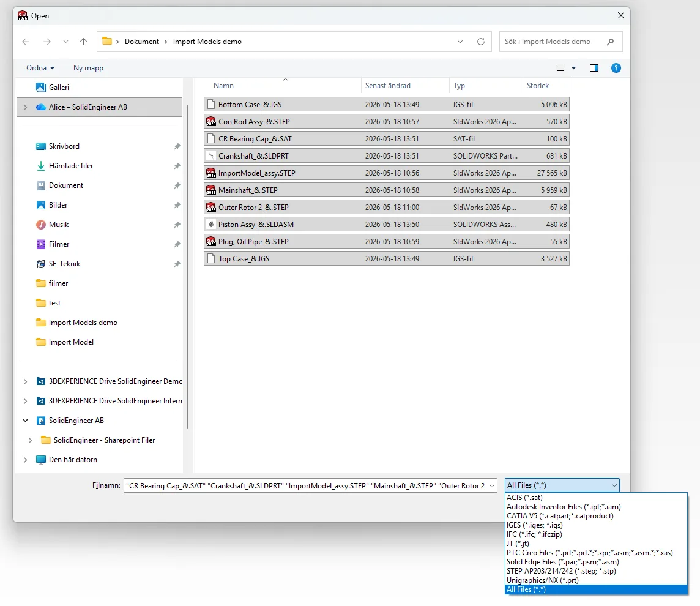Select file Crankshaft_&.SLDPRT
Image resolution: width=700 pixels, height=606 pixels.
pyautogui.click(x=387, y=156)
